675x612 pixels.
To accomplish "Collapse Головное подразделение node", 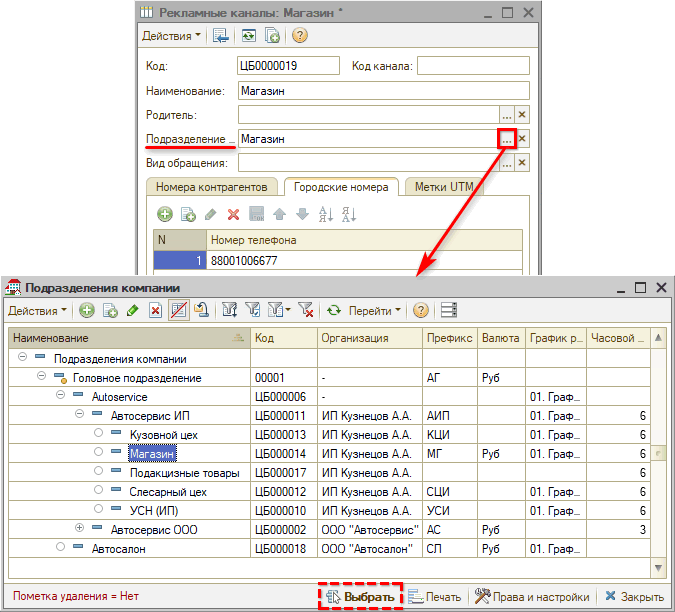I will click(41, 376).
